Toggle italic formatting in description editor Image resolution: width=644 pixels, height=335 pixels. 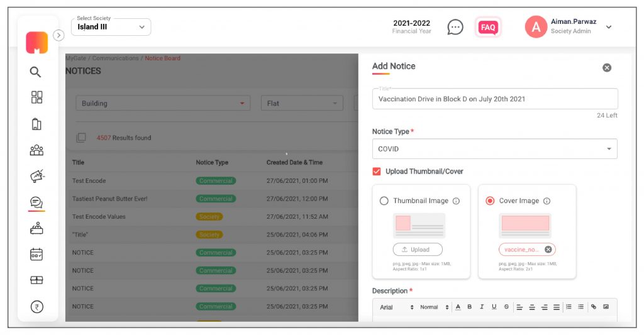[482, 307]
